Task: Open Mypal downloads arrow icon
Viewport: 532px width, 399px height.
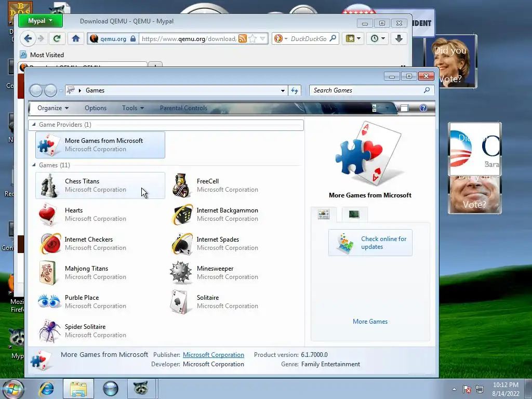Action: coord(399,38)
